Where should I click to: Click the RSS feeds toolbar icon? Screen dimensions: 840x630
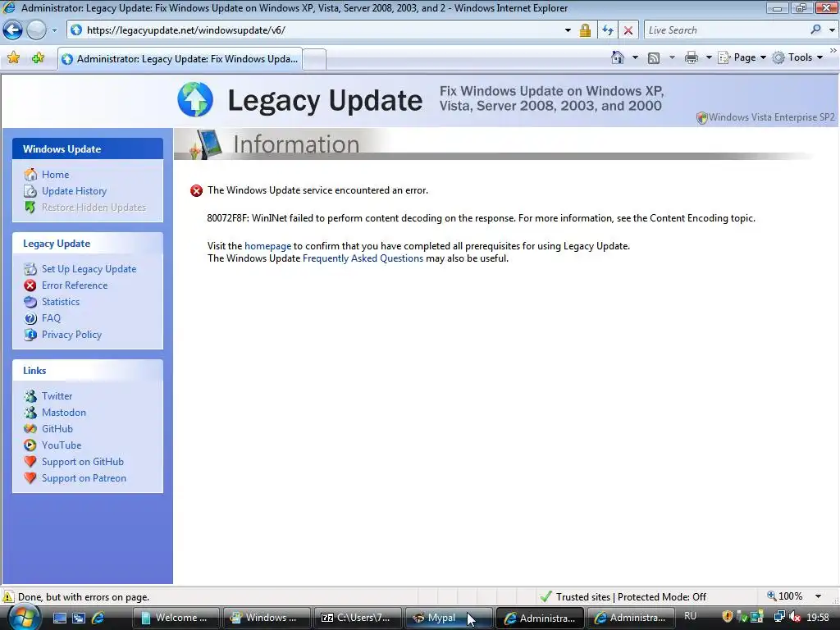click(x=654, y=58)
